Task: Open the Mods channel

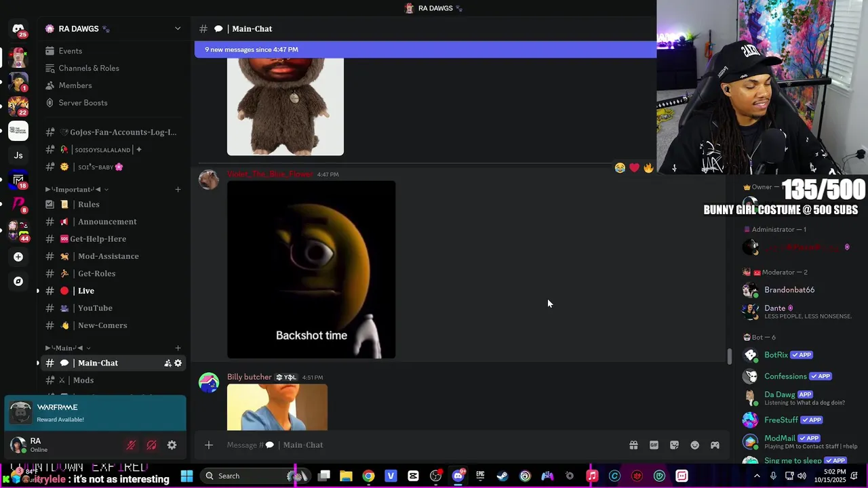Action: tap(113, 380)
